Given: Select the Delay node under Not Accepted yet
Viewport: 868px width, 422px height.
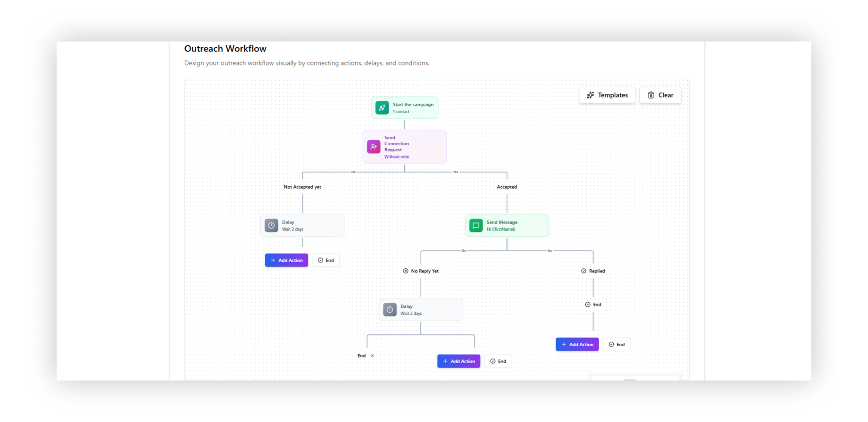Looking at the screenshot, I should coord(302,225).
